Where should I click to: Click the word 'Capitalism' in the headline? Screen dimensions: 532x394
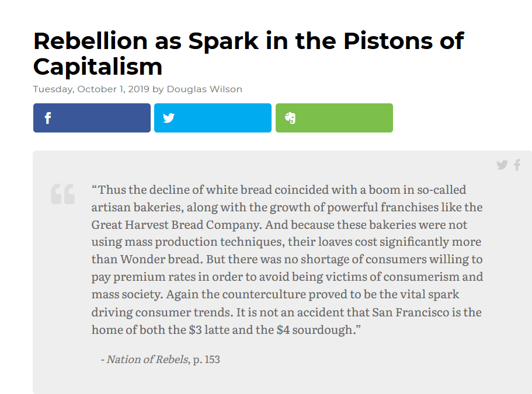coord(98,67)
